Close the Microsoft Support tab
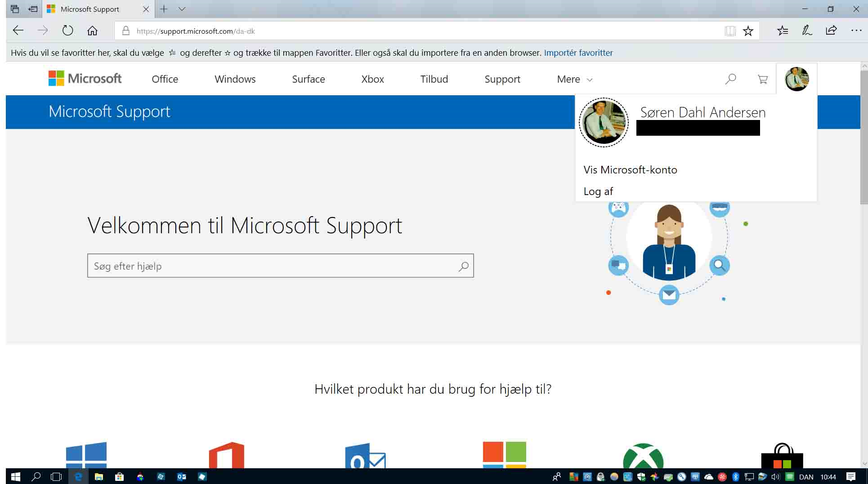Viewport: 868px width, 484px height. (x=146, y=9)
